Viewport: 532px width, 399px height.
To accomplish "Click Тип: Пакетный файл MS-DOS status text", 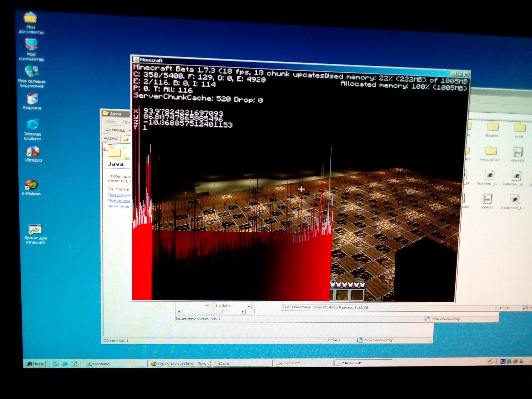I will pyautogui.click(x=325, y=307).
